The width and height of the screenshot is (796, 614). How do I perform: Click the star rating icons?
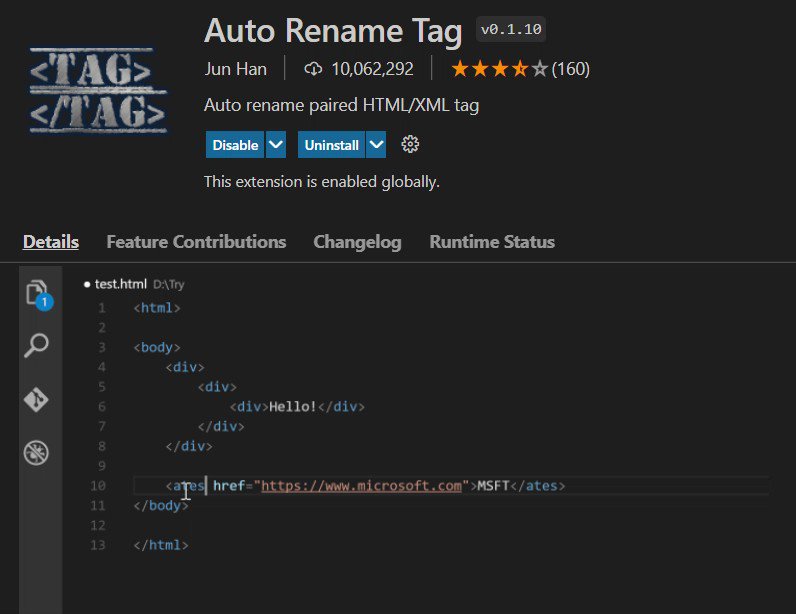pos(500,69)
